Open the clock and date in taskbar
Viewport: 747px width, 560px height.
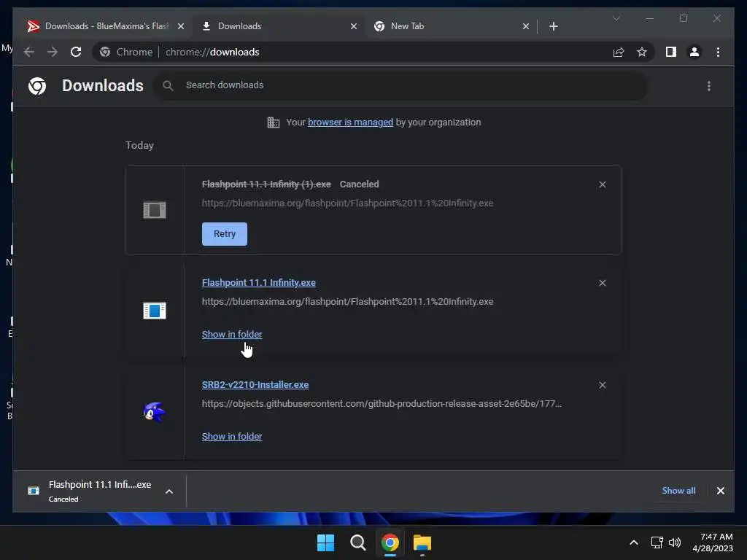[712, 542]
